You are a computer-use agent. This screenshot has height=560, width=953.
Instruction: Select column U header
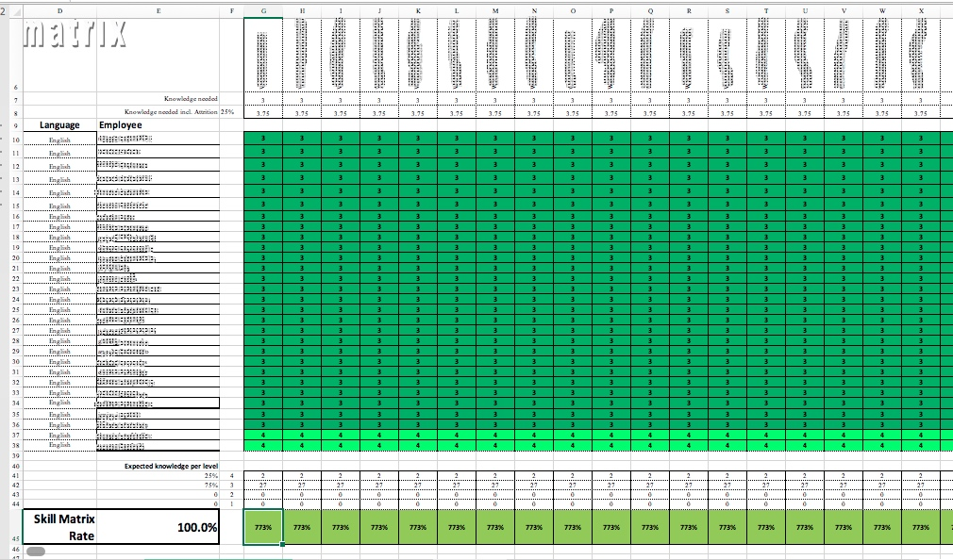(805, 11)
